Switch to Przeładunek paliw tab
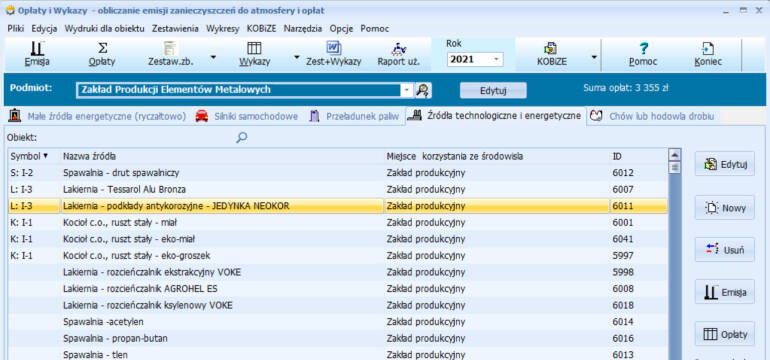 (355, 116)
